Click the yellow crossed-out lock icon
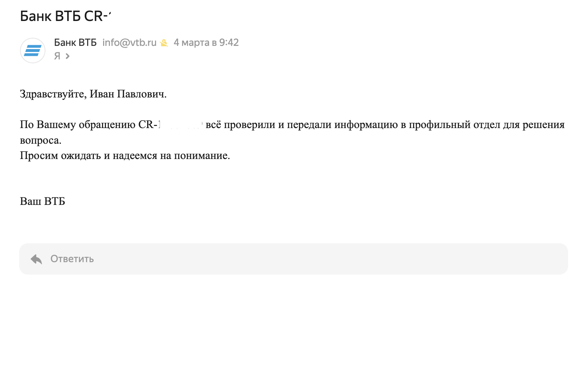The width and height of the screenshot is (588, 392). (164, 43)
